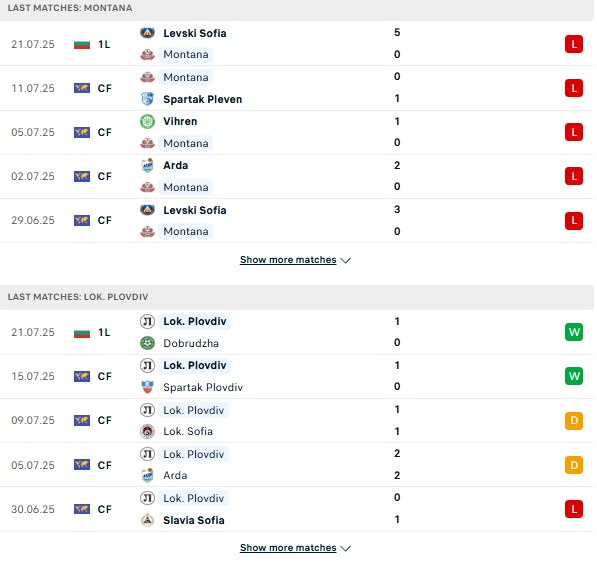The image size is (597, 572).
Task: Click the chevron next to Lok. Plovdiv's Show more matches
Action: tap(345, 549)
